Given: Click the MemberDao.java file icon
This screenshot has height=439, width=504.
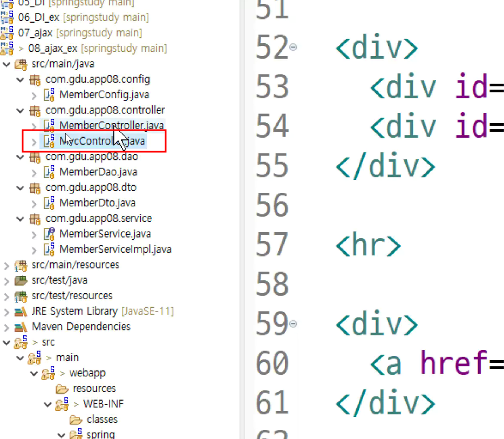Looking at the screenshot, I should click(x=49, y=172).
